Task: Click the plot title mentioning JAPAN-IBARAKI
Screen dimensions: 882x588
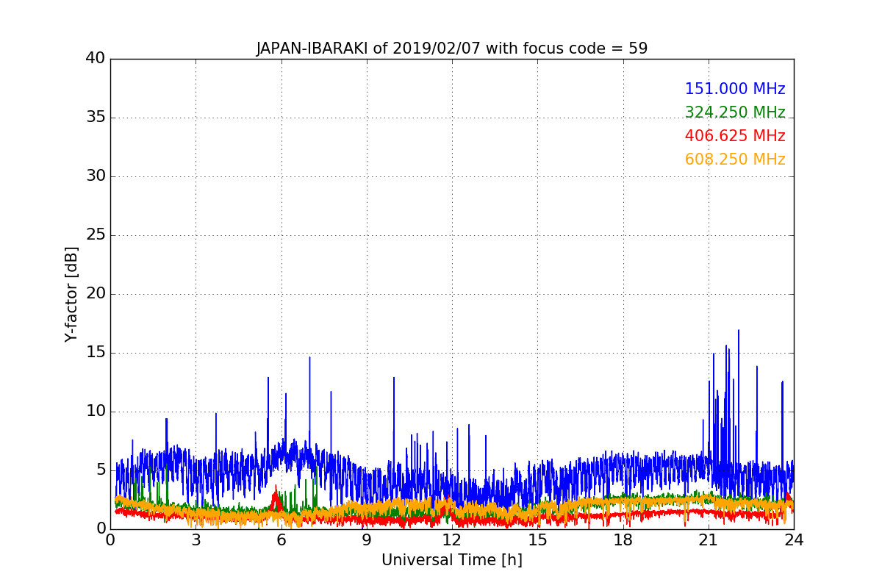Action: [452, 49]
